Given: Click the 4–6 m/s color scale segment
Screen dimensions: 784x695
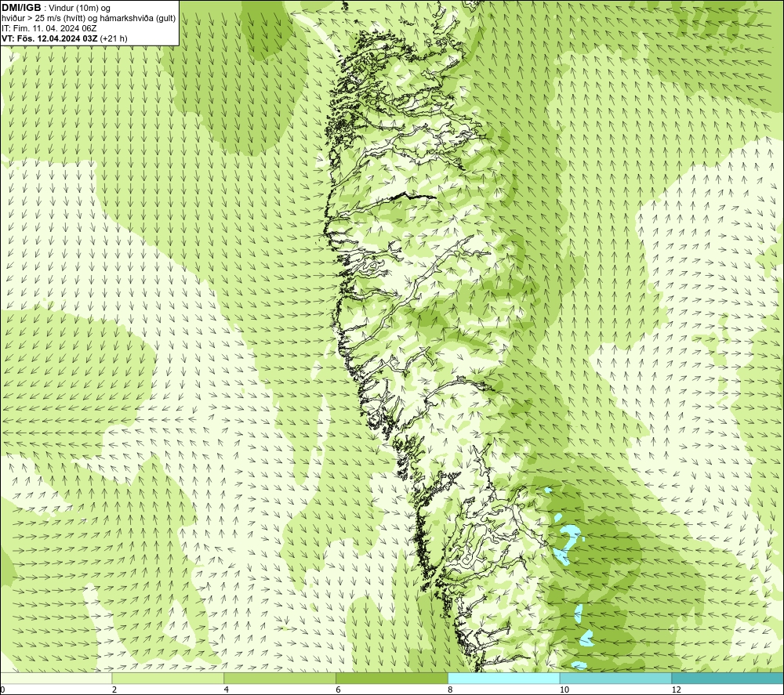Looking at the screenshot, I should click(280, 678).
